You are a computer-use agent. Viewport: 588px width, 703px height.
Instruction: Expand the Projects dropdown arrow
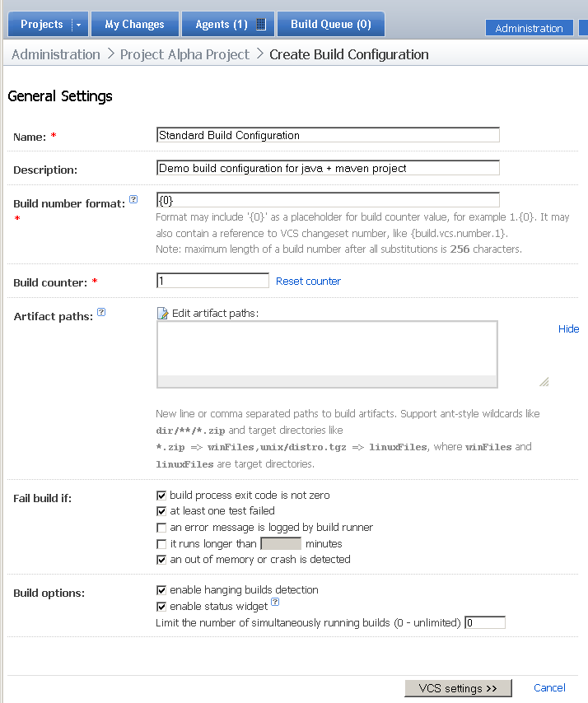[78, 25]
